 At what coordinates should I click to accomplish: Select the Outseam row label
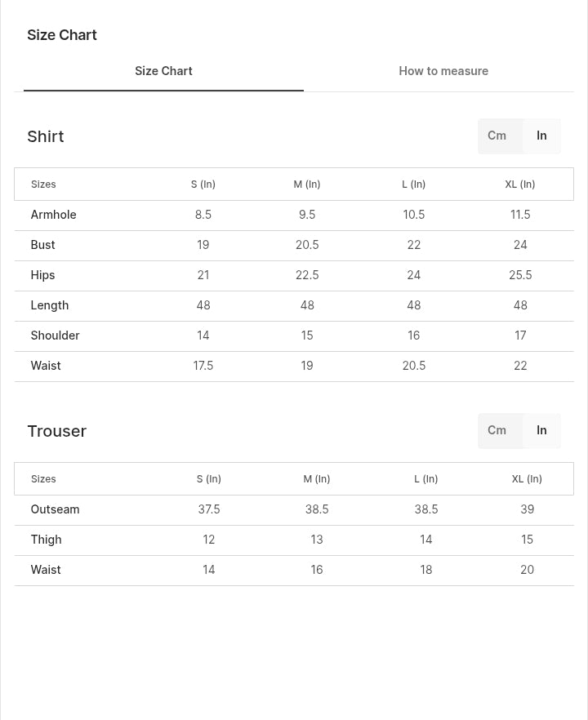click(56, 509)
